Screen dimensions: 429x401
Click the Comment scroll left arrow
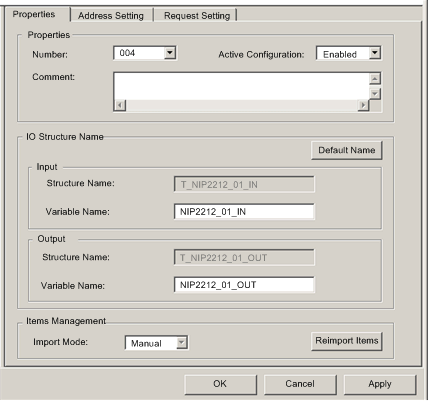click(x=120, y=105)
